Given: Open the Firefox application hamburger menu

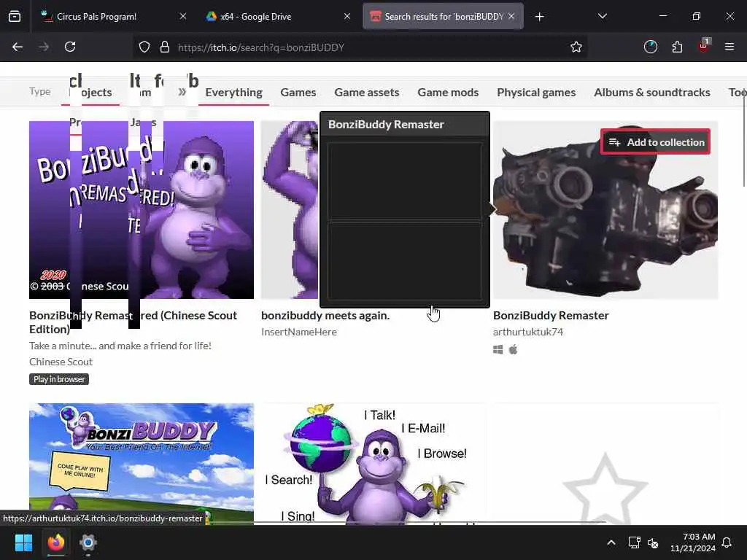Looking at the screenshot, I should click(x=729, y=47).
